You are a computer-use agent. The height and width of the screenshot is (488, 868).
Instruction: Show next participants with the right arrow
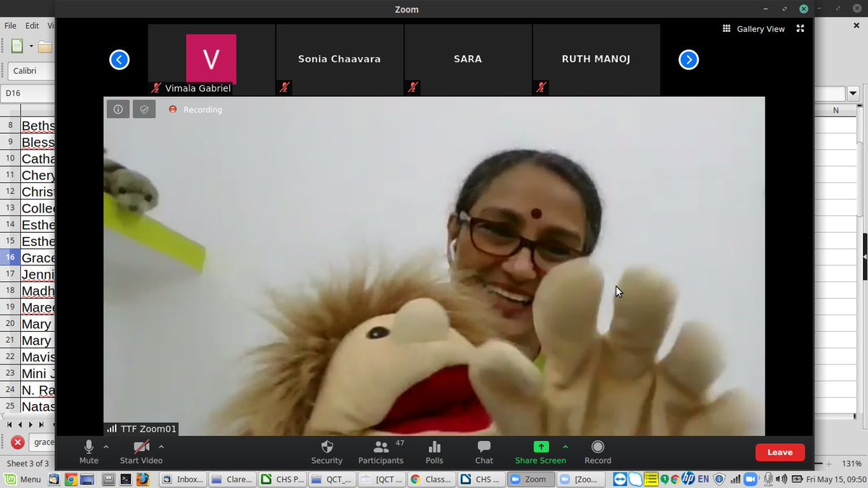[689, 59]
